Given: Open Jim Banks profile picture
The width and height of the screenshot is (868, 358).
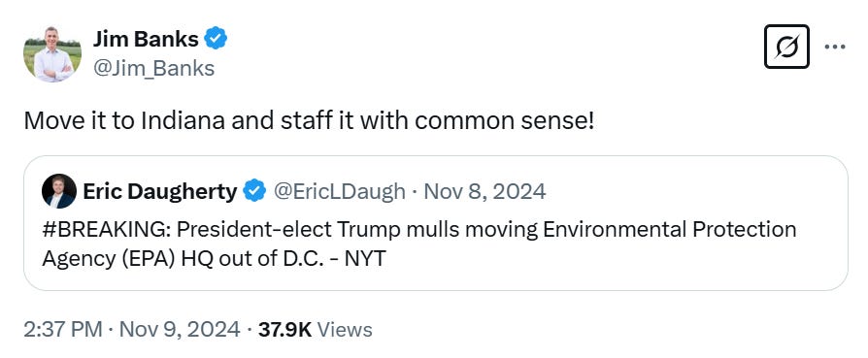Looking at the screenshot, I should [52, 53].
